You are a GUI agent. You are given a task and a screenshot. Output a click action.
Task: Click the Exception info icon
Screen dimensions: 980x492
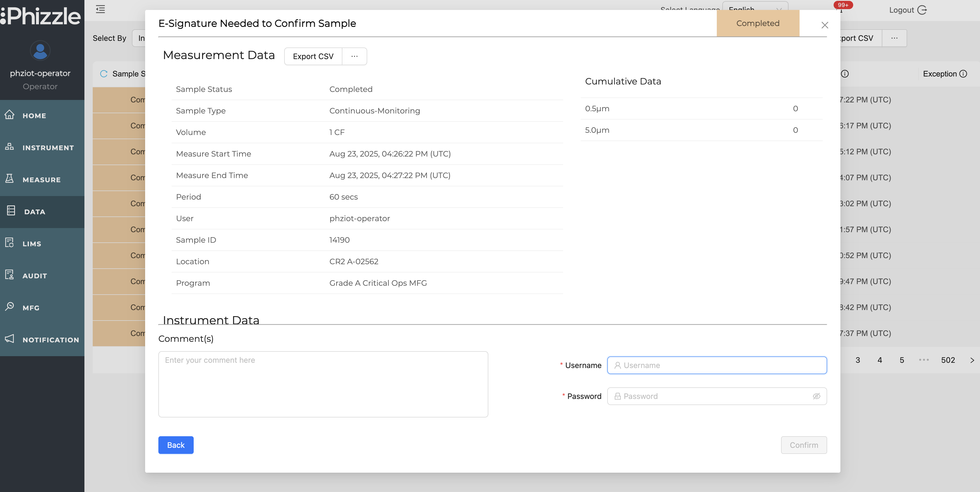pyautogui.click(x=963, y=74)
